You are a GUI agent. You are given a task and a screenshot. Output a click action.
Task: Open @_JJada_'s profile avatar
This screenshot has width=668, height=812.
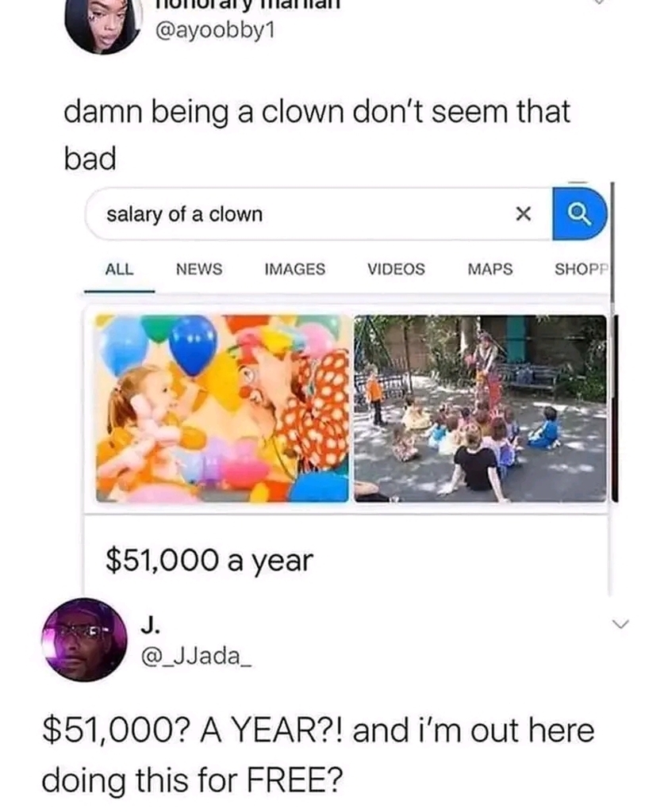click(x=84, y=640)
